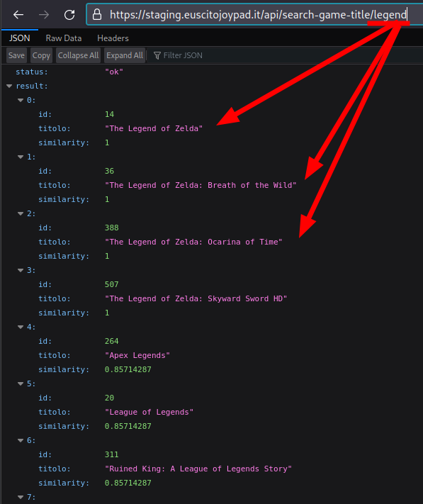Collapse the result node

coord(9,86)
